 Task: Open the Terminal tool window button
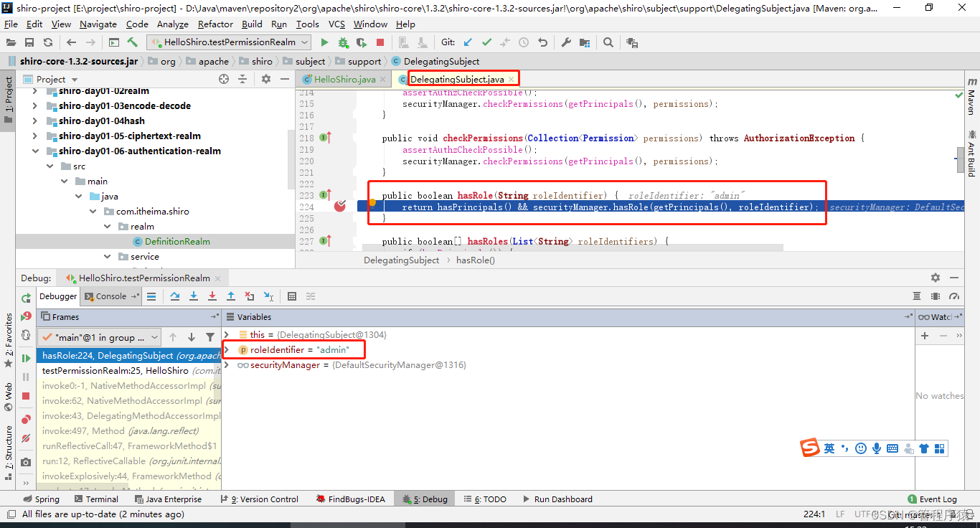click(95, 499)
